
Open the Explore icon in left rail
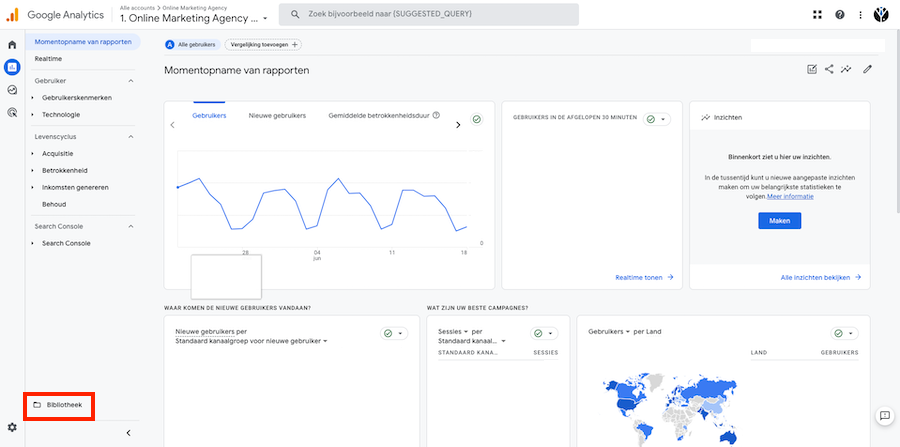(12, 90)
